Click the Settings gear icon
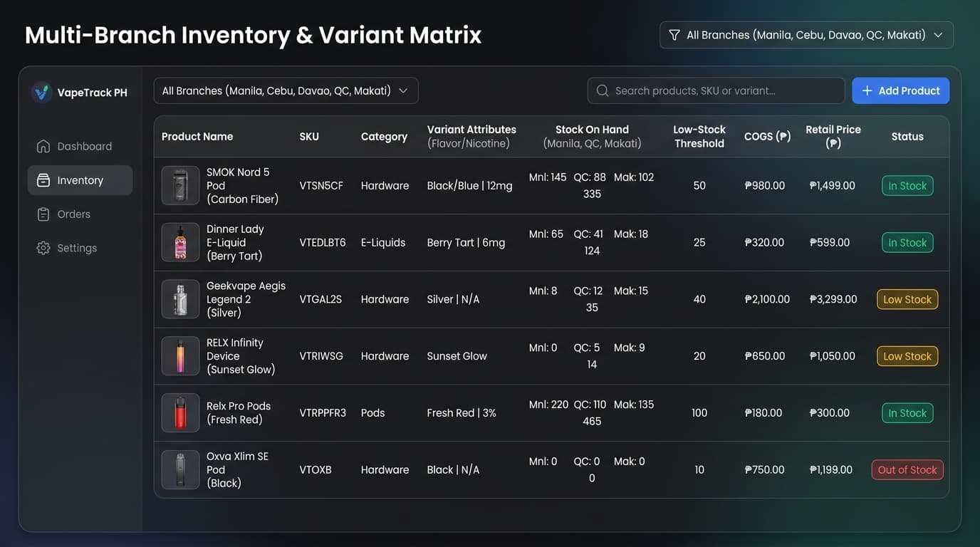This screenshot has height=547, width=980. pos(43,248)
